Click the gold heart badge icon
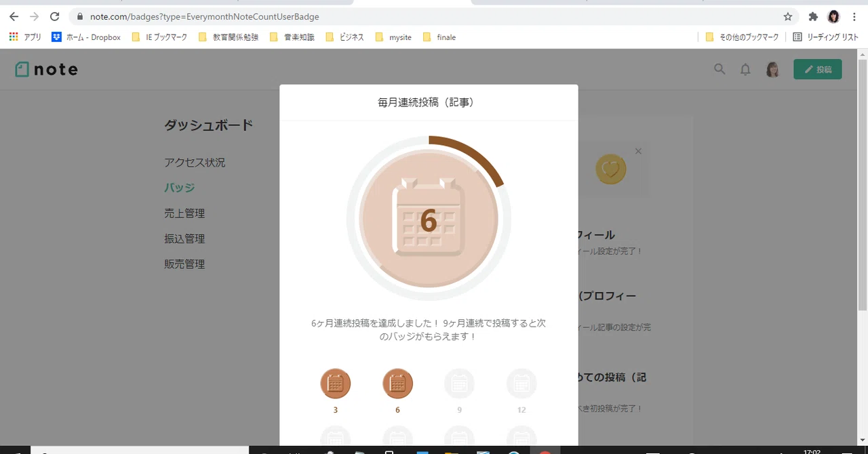This screenshot has width=868, height=454. coord(610,169)
